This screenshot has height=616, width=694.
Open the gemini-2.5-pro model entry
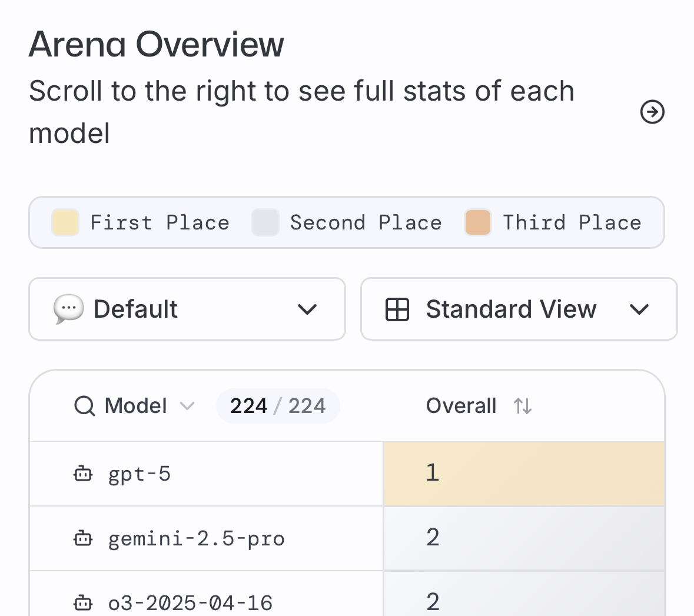196,538
